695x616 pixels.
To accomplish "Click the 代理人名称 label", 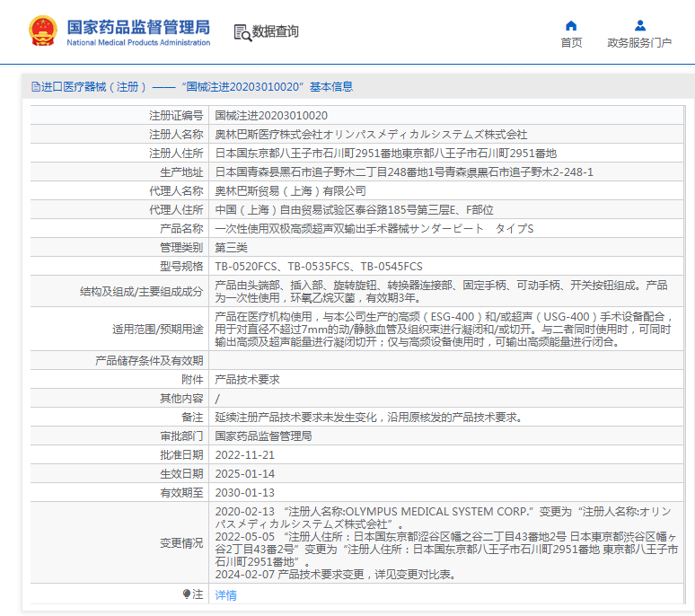I will pyautogui.click(x=176, y=191).
